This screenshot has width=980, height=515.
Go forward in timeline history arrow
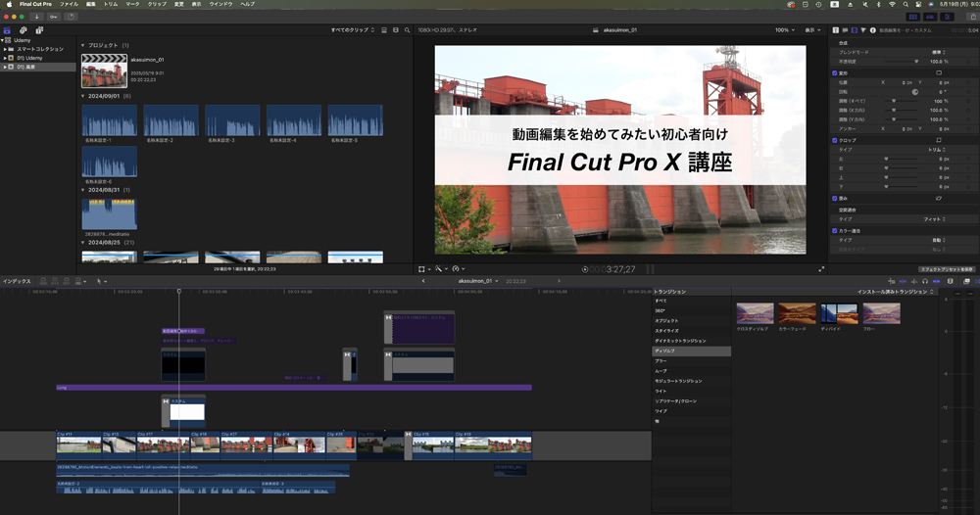[x=559, y=281]
